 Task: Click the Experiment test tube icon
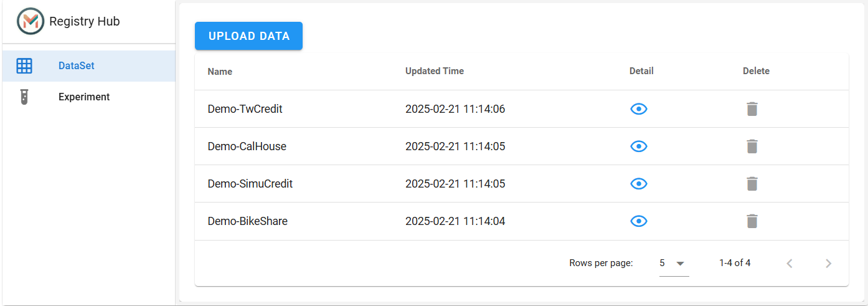pos(24,97)
